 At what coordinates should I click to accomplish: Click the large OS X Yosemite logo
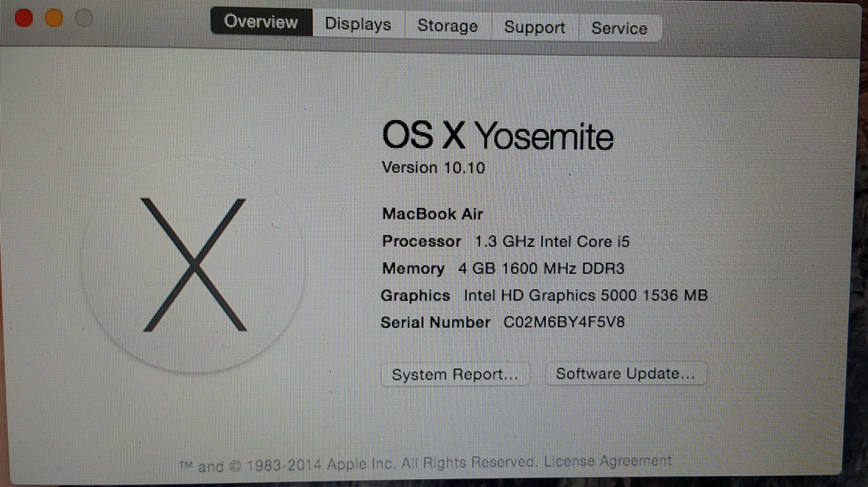[x=193, y=265]
